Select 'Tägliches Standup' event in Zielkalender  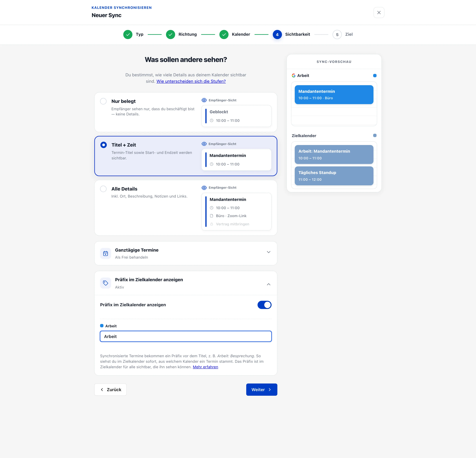click(x=334, y=176)
